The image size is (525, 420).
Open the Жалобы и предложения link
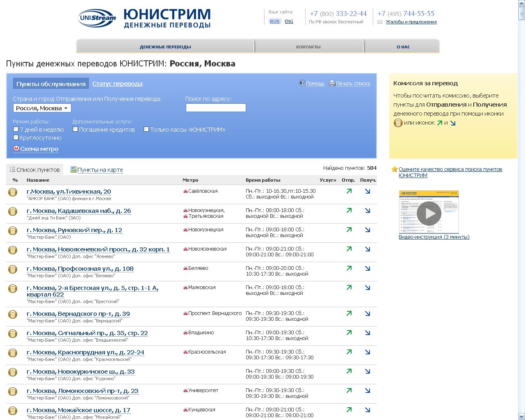tap(411, 22)
